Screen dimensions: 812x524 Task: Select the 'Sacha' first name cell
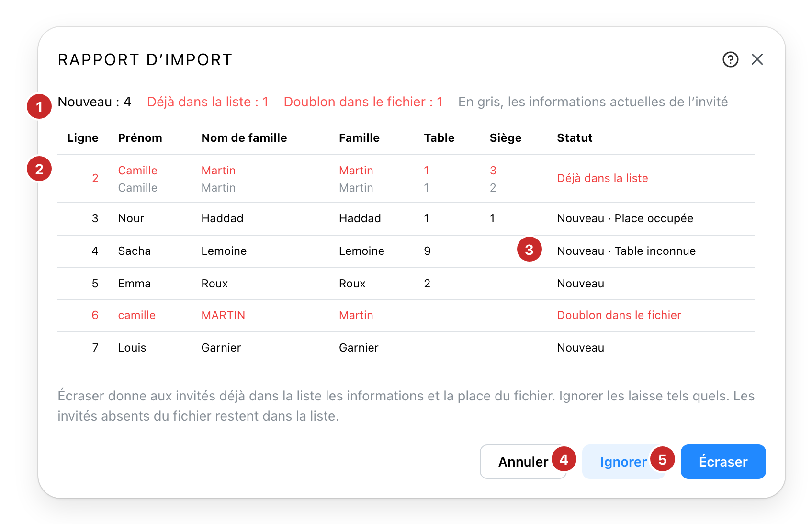[x=134, y=251]
